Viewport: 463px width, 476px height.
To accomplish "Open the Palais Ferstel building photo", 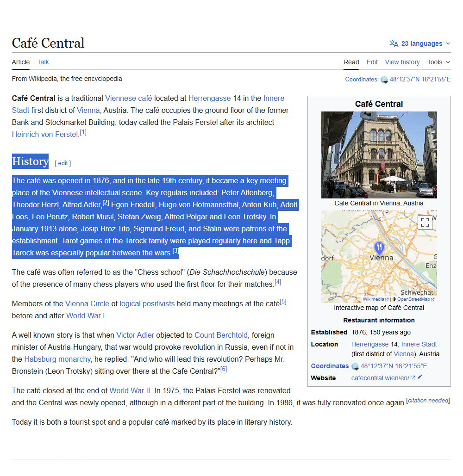I will click(379, 155).
